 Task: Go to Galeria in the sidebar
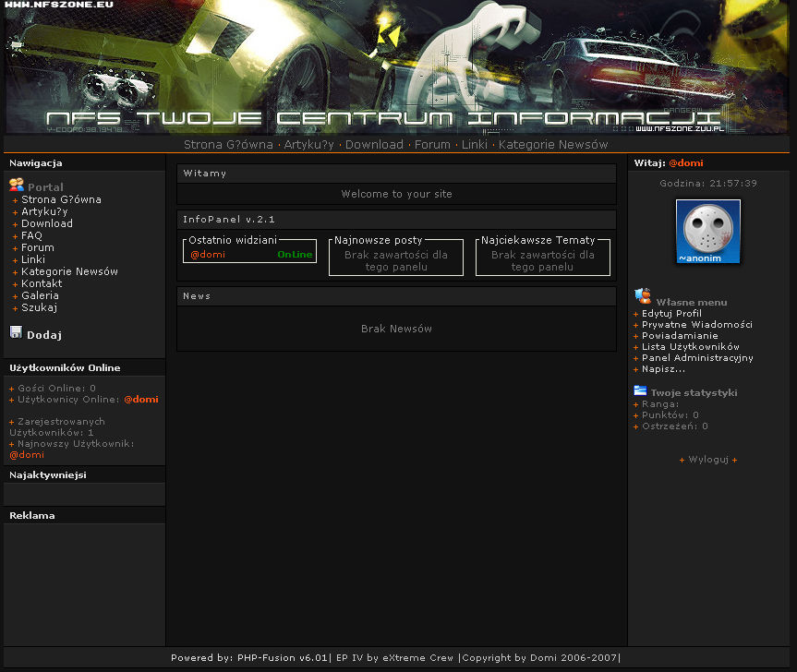pyautogui.click(x=40, y=295)
